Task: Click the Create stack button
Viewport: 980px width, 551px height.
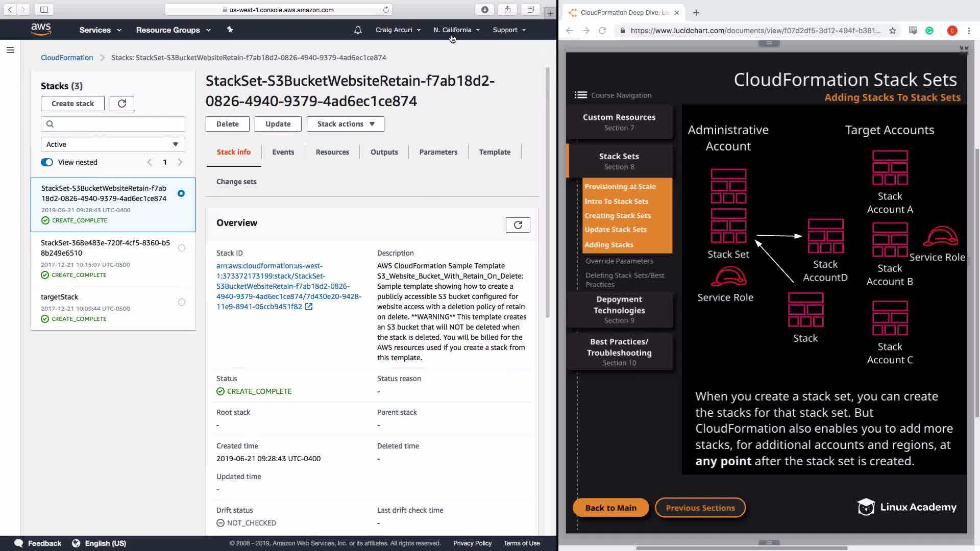Action: click(x=72, y=104)
